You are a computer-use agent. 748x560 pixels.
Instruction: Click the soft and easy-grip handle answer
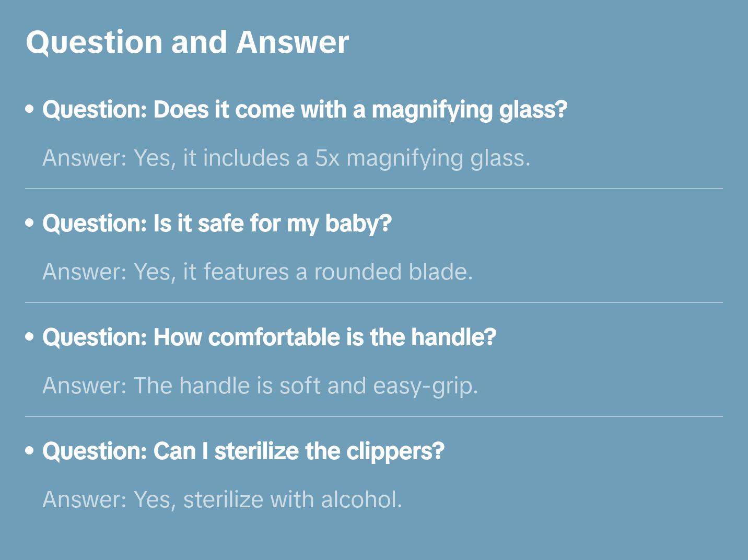(260, 386)
